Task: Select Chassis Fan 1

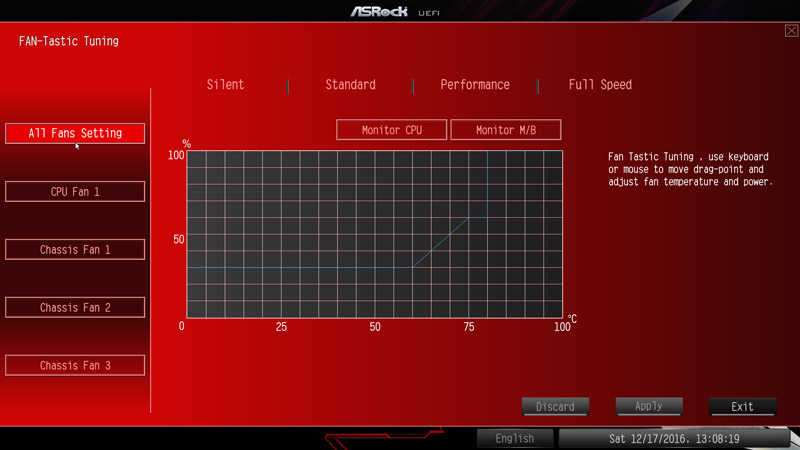Action: click(75, 249)
